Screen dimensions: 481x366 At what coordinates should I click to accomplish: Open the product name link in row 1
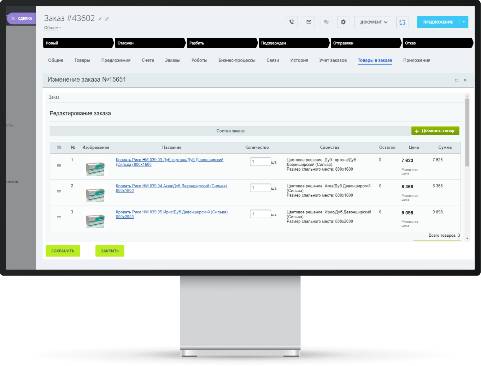169,162
